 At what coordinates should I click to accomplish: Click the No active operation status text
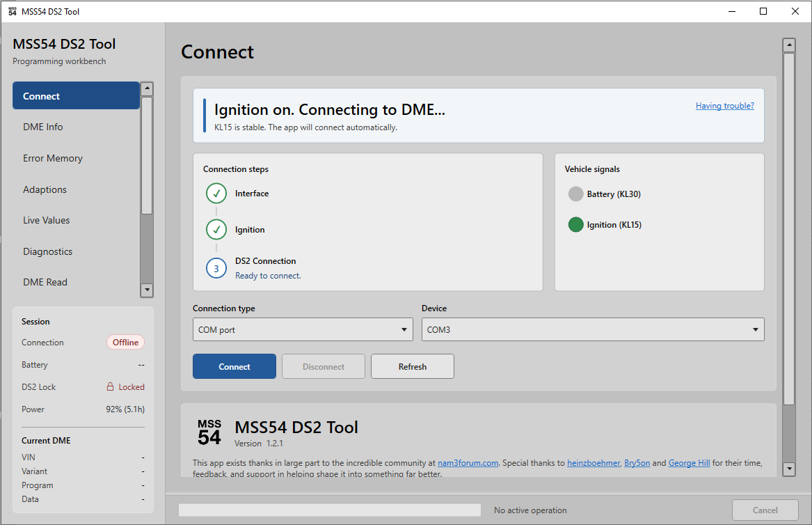click(x=530, y=510)
